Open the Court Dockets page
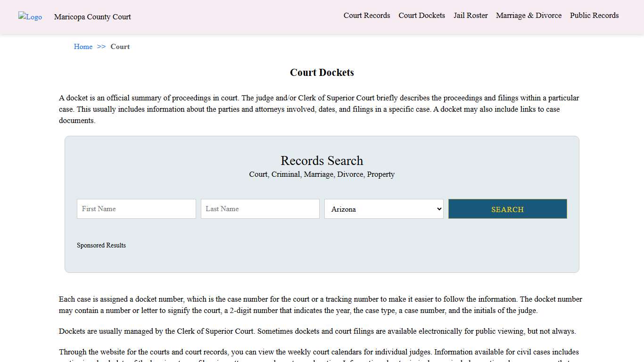 [421, 16]
